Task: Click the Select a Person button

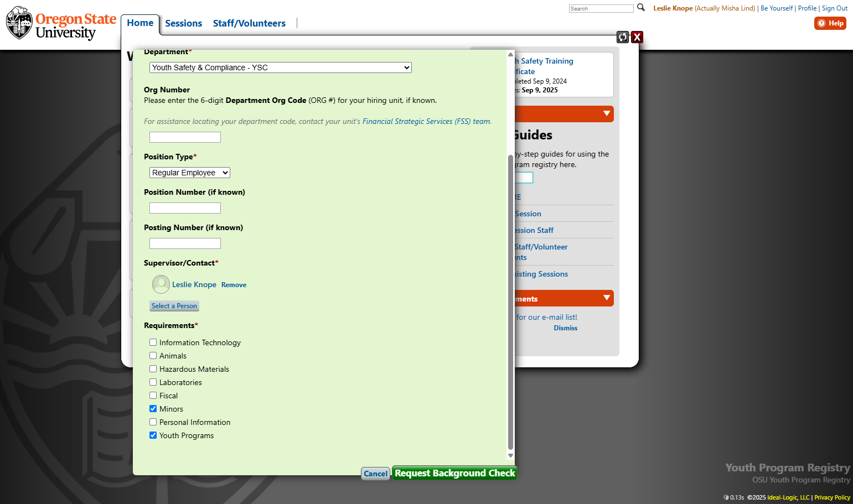Action: click(x=174, y=306)
